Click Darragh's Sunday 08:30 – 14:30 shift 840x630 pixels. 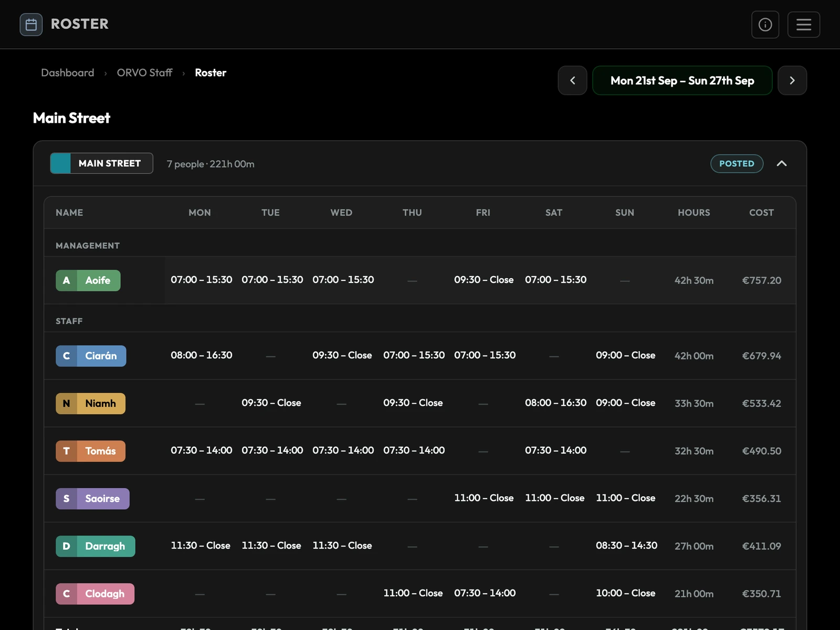[x=626, y=545]
